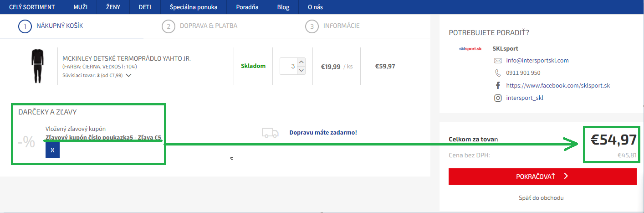
Task: Click the Dopravu máte zadarmo text
Action: tap(323, 132)
